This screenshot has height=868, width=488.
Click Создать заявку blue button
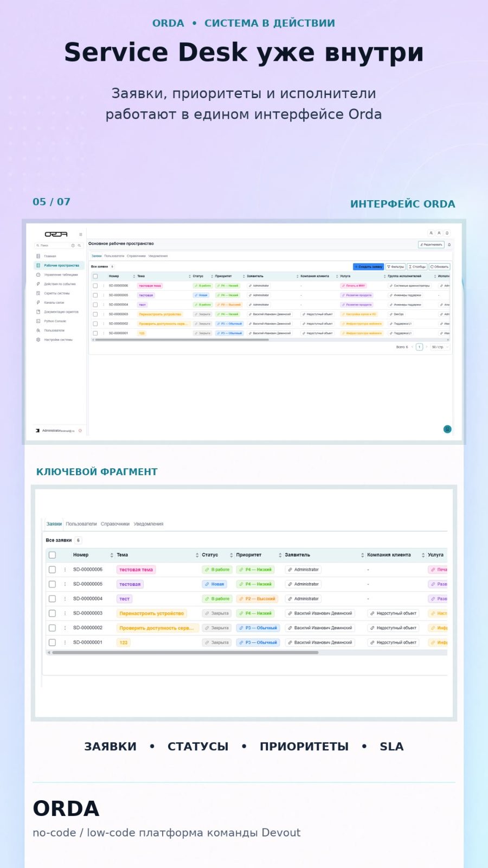pyautogui.click(x=368, y=266)
